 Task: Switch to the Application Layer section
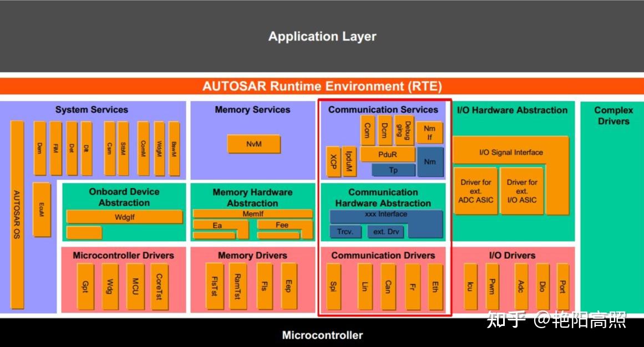click(322, 37)
